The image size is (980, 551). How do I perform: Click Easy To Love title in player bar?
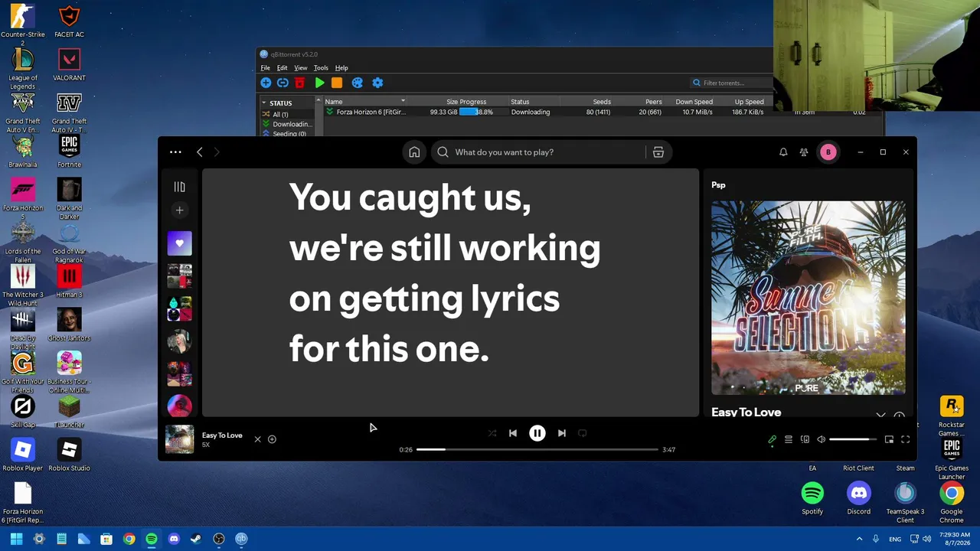[x=222, y=435]
